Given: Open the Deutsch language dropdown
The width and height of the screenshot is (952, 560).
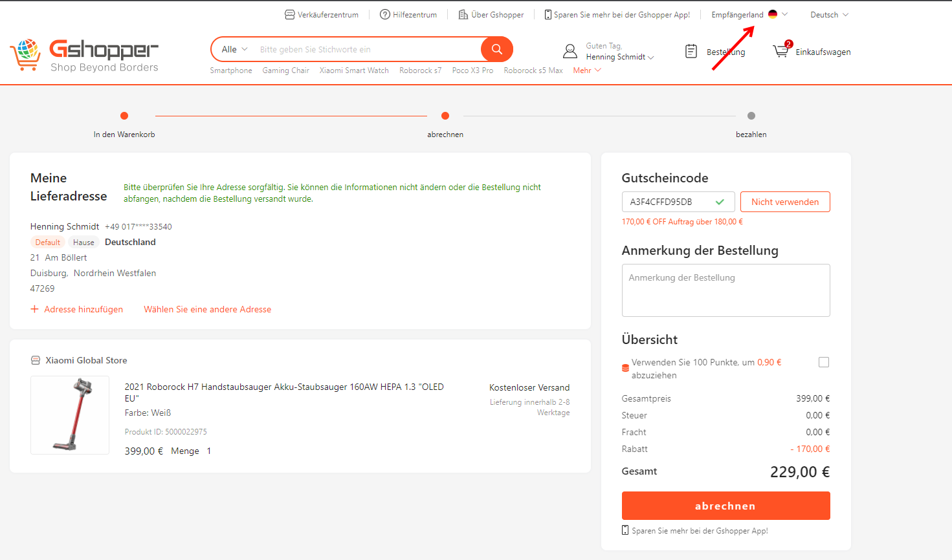Looking at the screenshot, I should coord(829,14).
